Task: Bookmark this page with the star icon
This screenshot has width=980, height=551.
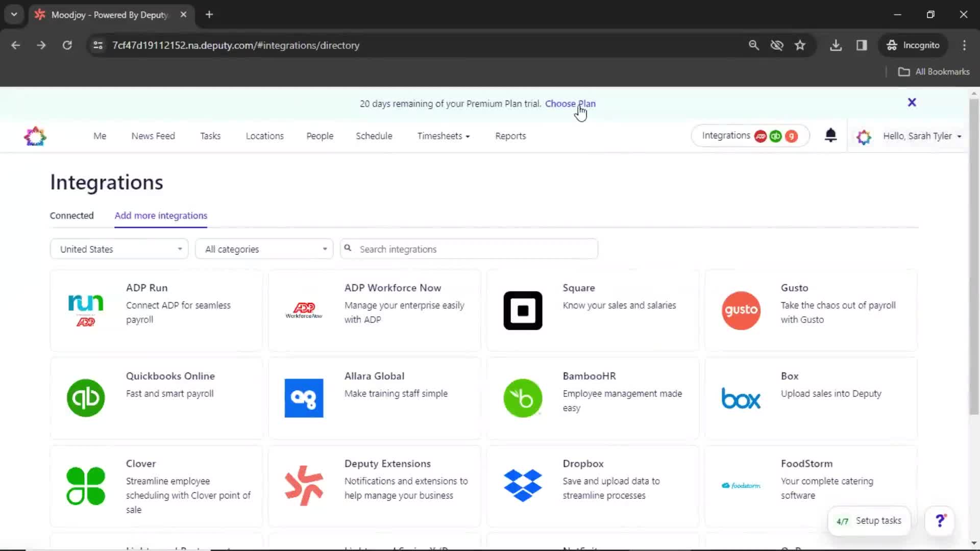Action: 800,45
